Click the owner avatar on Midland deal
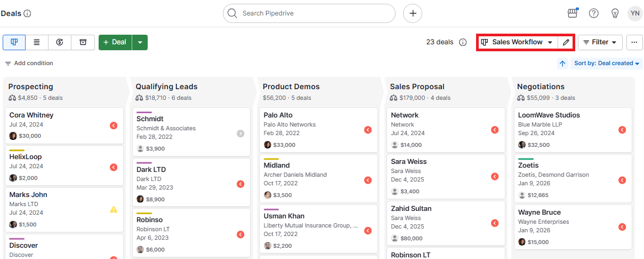 [268, 195]
